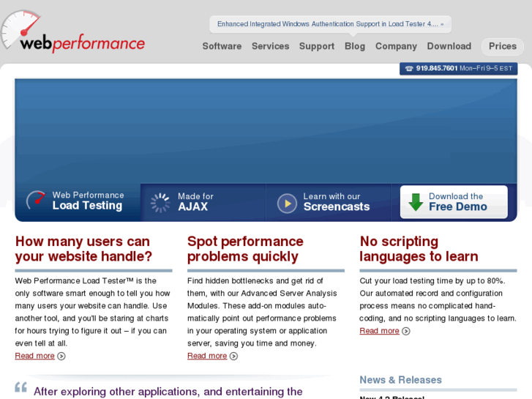Image resolution: width=532 pixels, height=399 pixels.
Task: Click heading Spot performance problems quickly
Action: [245, 249]
